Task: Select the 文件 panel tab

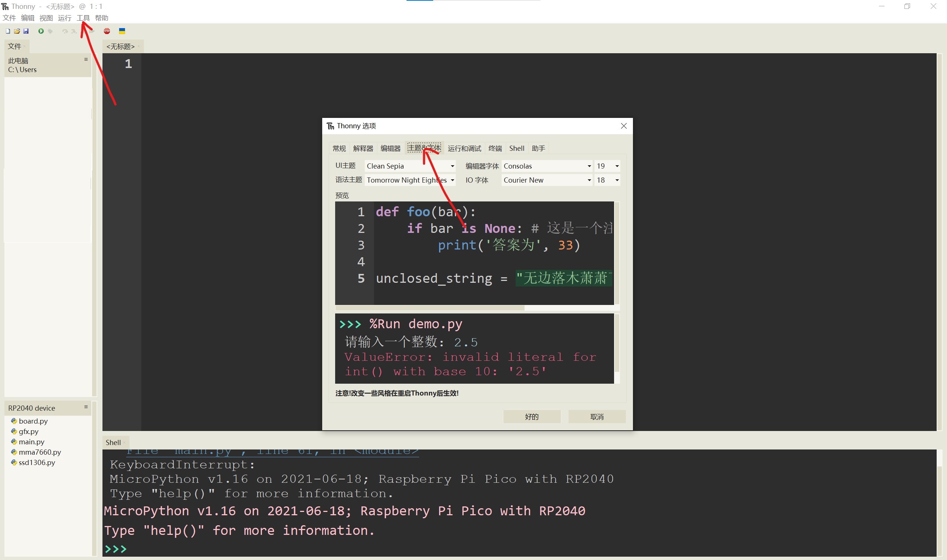Action: coord(17,46)
